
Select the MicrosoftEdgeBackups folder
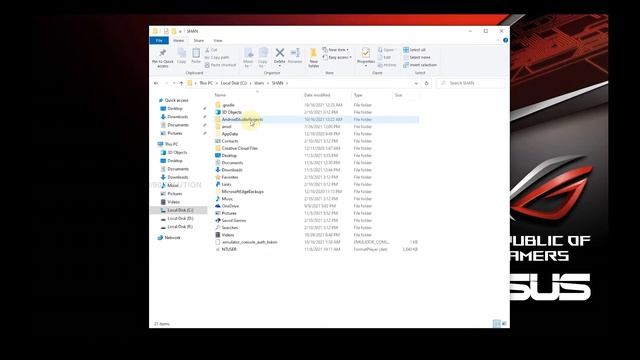click(x=242, y=191)
